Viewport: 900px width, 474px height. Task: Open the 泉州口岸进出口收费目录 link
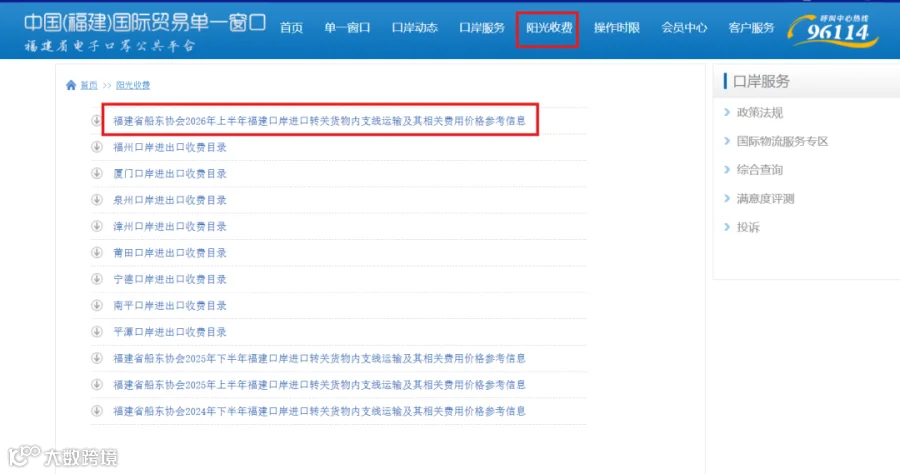(170, 200)
